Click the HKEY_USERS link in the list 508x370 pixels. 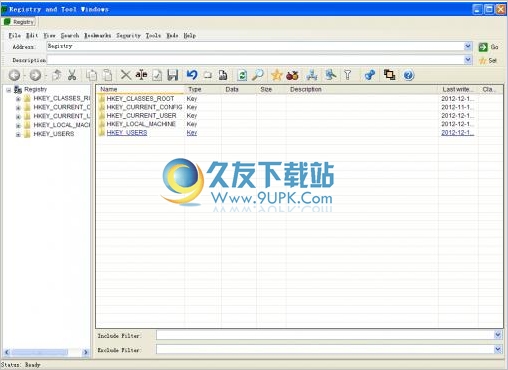click(x=127, y=133)
